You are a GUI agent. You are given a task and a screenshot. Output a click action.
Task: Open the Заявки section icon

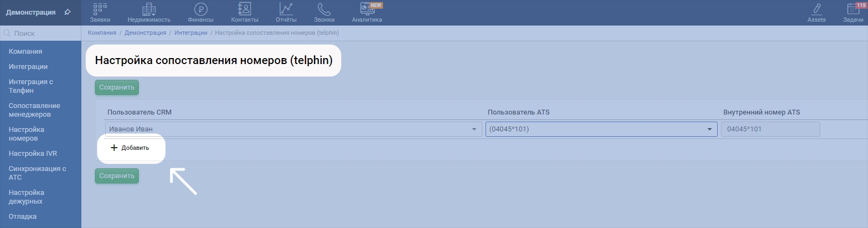click(100, 9)
